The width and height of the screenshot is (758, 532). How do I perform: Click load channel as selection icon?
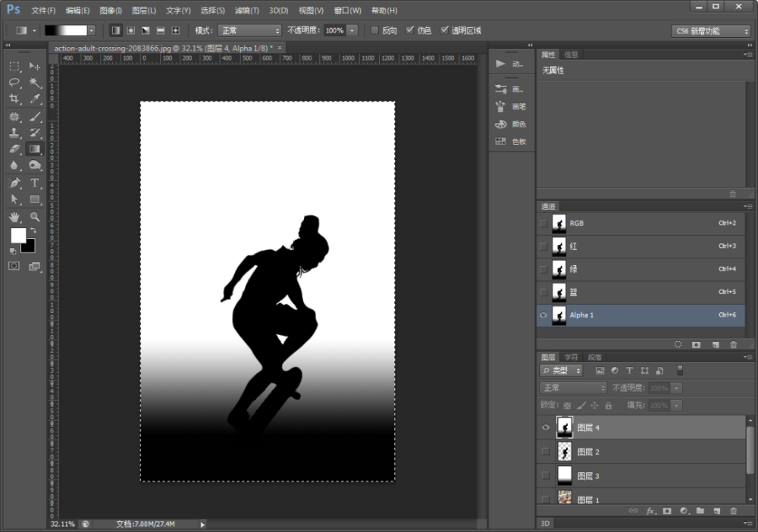678,344
